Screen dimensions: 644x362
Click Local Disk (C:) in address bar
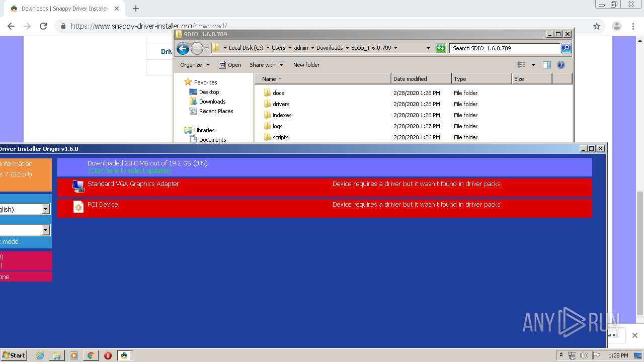[x=246, y=48]
